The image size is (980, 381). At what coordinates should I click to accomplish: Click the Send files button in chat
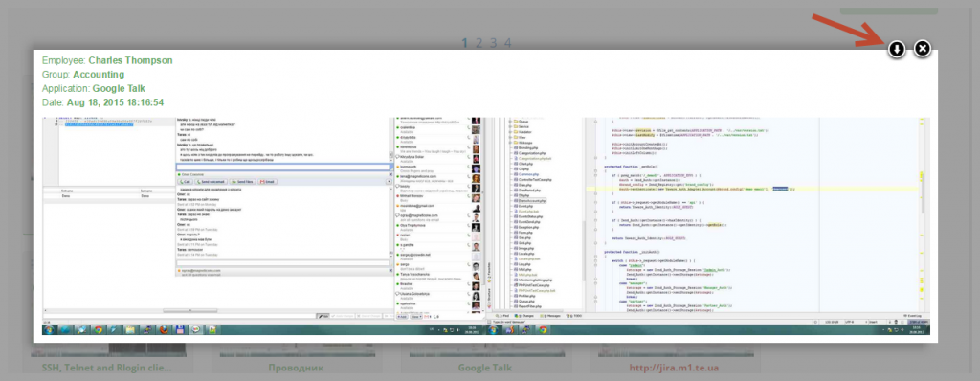[242, 182]
